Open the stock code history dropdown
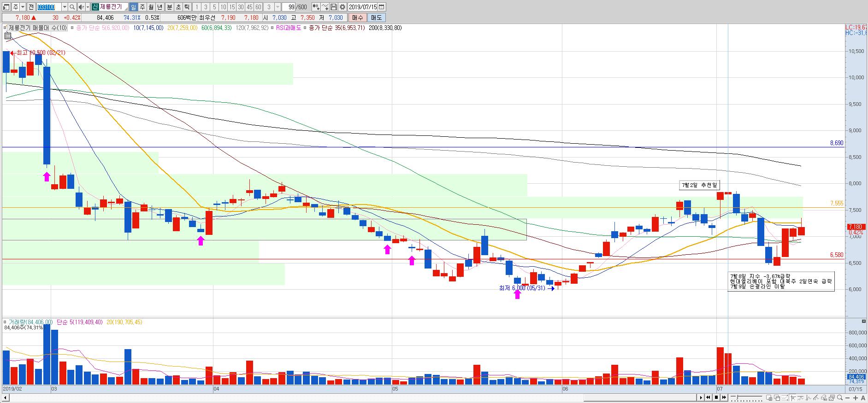This screenshot has height=403, width=868. [x=65, y=7]
